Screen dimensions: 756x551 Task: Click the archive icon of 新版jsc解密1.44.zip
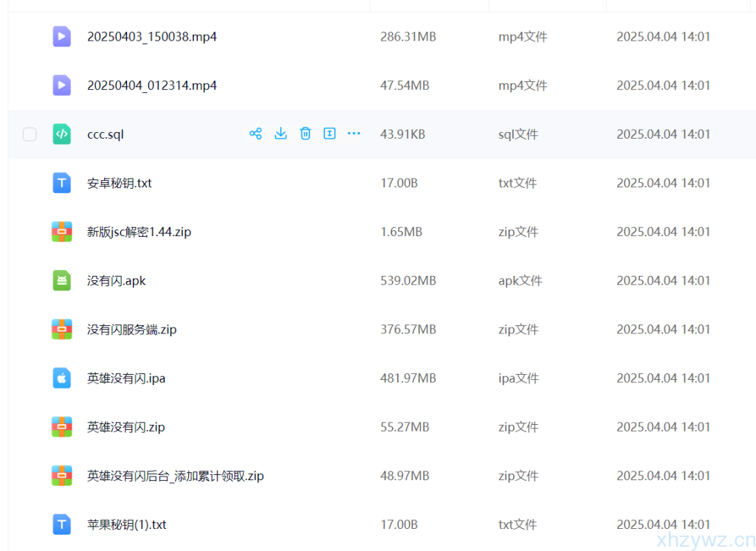[x=61, y=232]
